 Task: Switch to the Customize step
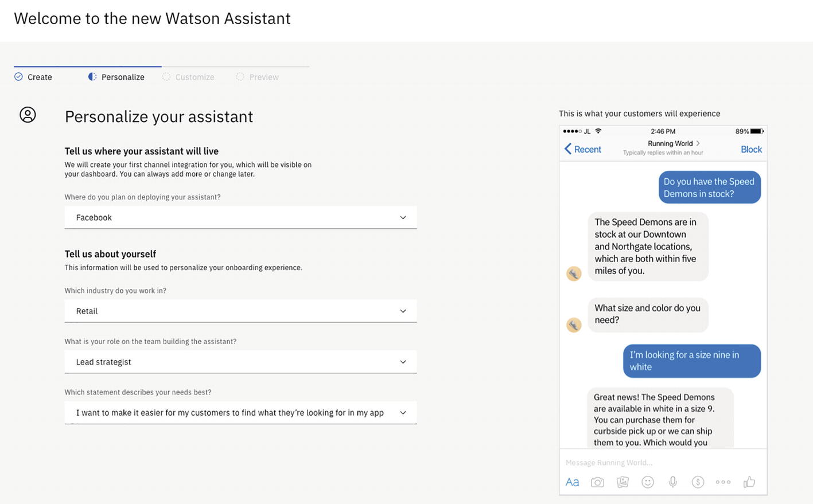[189, 77]
